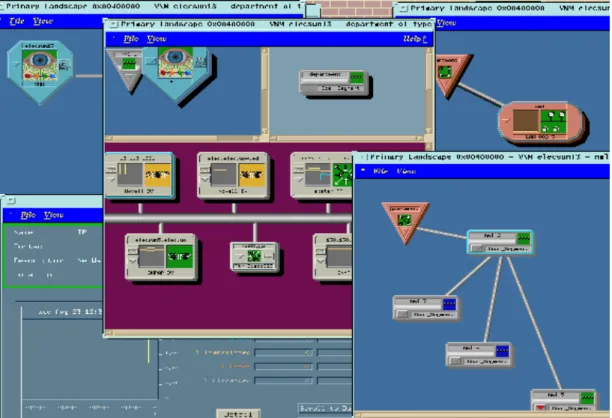The image size is (612, 418).
Task: Click first bar in statistics rows
Action: point(284,353)
